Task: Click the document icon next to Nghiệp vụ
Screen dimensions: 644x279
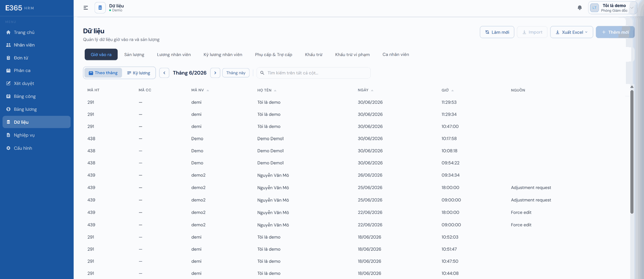Action: point(8,135)
